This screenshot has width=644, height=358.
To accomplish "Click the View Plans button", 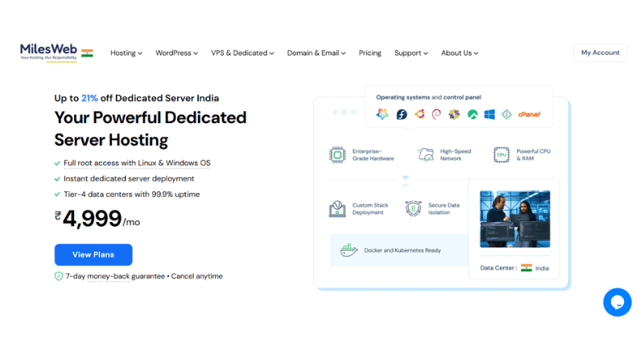I will (93, 254).
